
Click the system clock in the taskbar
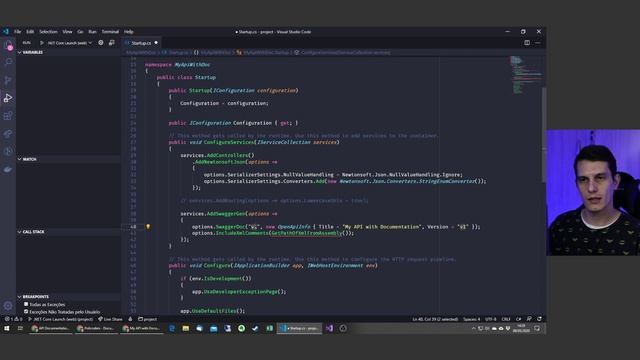[x=521, y=328]
